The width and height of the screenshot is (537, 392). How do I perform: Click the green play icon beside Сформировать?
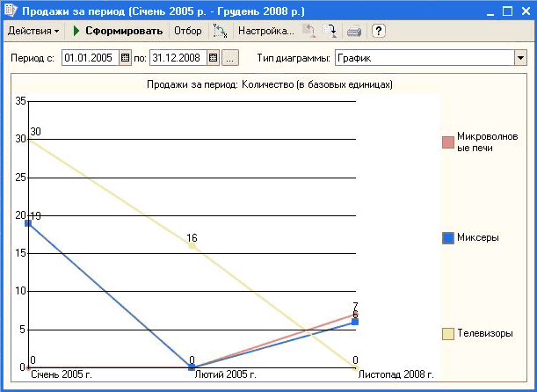pyautogui.click(x=76, y=31)
